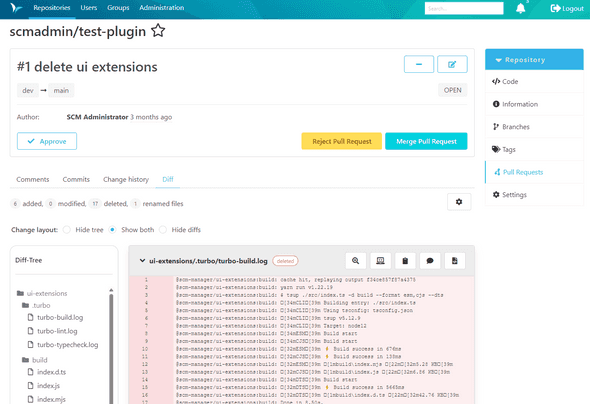The height and width of the screenshot is (404, 590).
Task: Open the build folder in Diff-Tree
Action: [35, 360]
